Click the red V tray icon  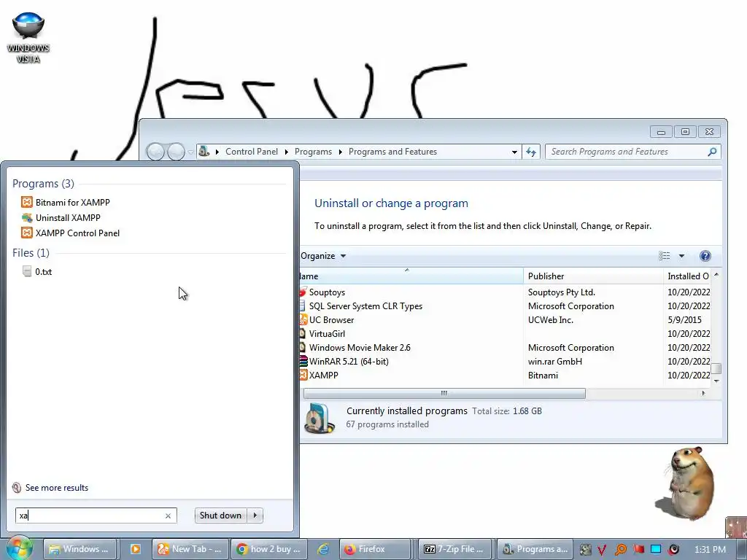coord(602,550)
